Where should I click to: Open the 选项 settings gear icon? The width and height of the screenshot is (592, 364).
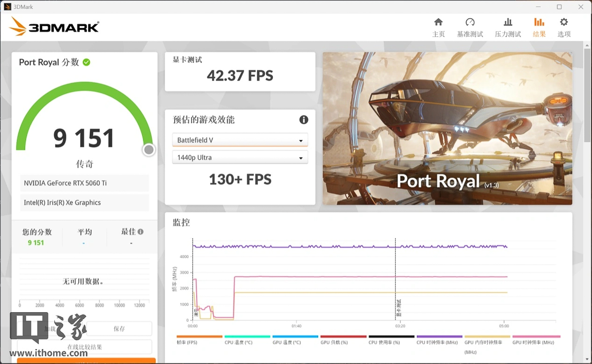pyautogui.click(x=563, y=27)
